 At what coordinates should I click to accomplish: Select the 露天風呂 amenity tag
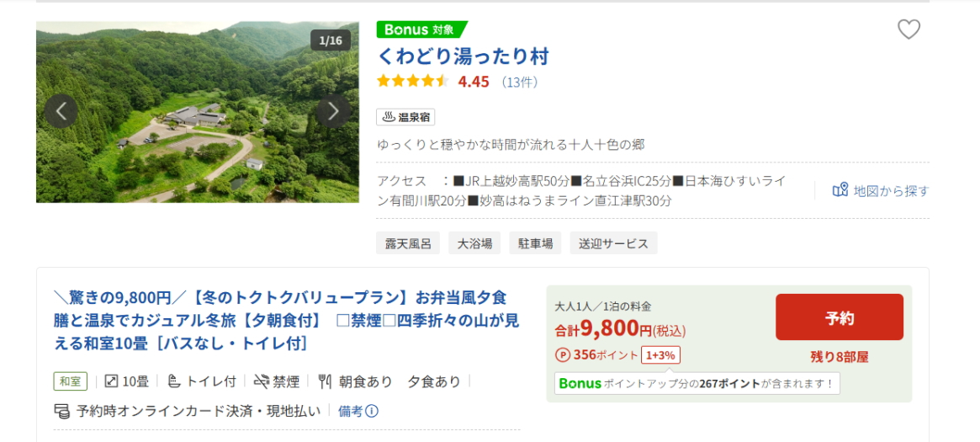pyautogui.click(x=408, y=243)
